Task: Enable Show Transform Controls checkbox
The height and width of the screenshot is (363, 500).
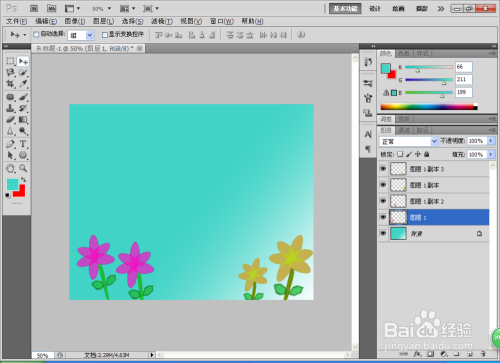Action: click(x=105, y=35)
